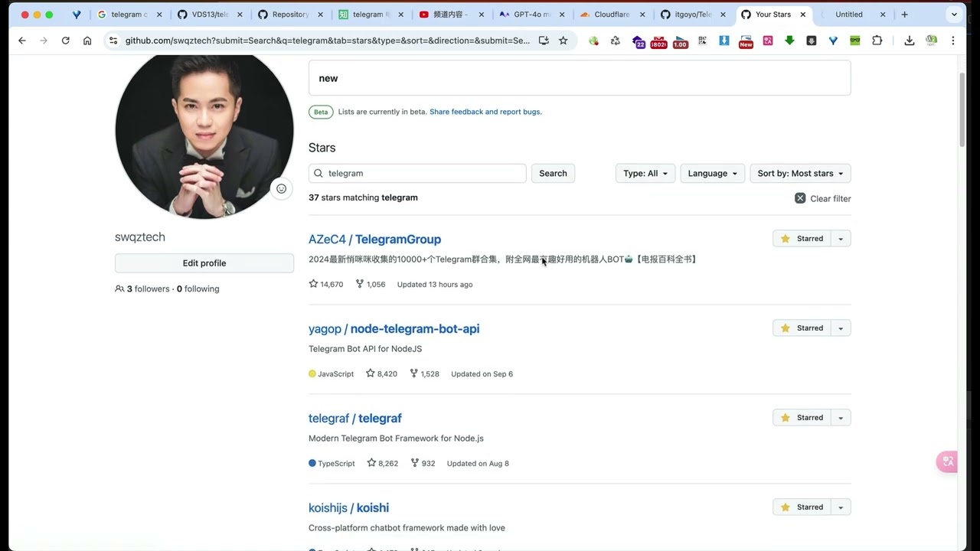Expand list menu arrow for telegraf
The height and width of the screenshot is (551, 980).
pos(841,418)
